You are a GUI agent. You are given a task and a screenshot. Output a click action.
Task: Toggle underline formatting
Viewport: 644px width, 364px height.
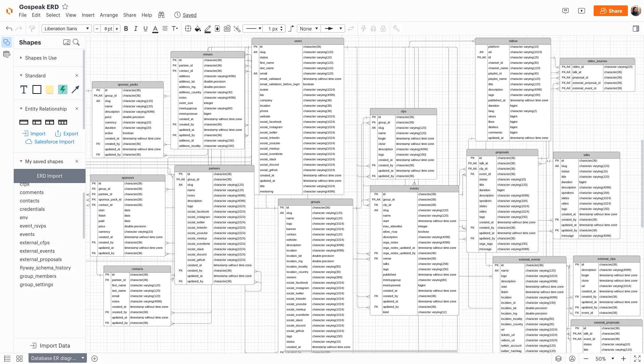tap(146, 29)
